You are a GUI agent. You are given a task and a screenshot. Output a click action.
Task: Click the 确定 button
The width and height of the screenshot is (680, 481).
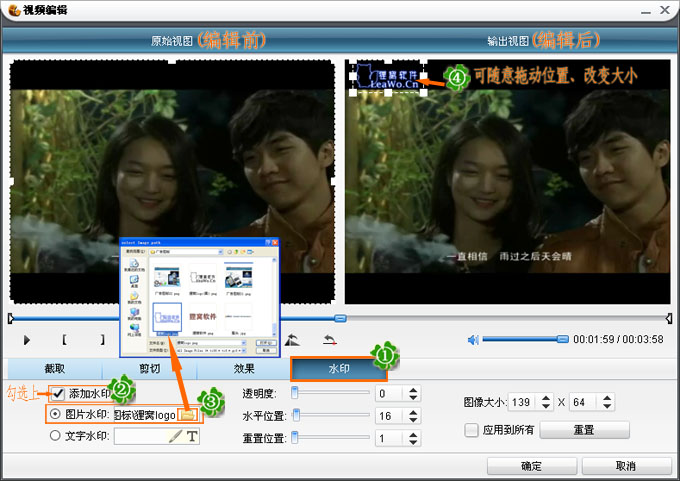(531, 466)
